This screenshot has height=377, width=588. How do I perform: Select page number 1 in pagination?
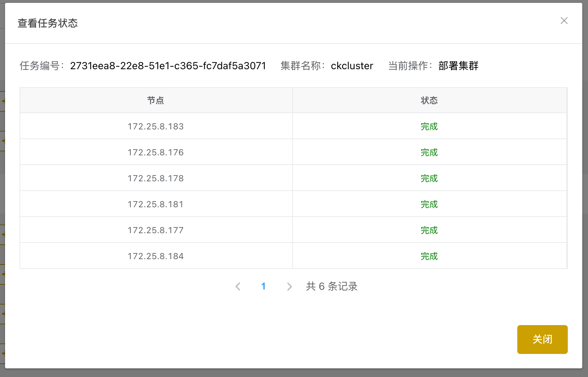pyautogui.click(x=263, y=287)
